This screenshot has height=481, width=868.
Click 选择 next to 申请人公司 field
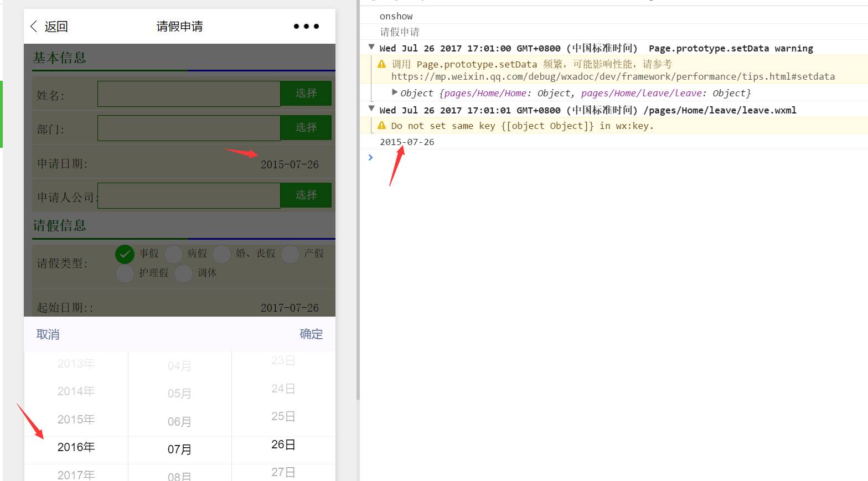coord(306,195)
